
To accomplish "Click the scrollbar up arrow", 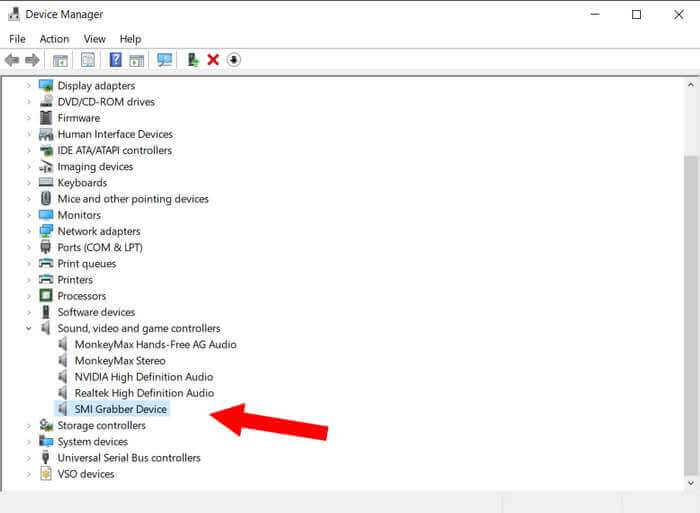I will tap(691, 84).
